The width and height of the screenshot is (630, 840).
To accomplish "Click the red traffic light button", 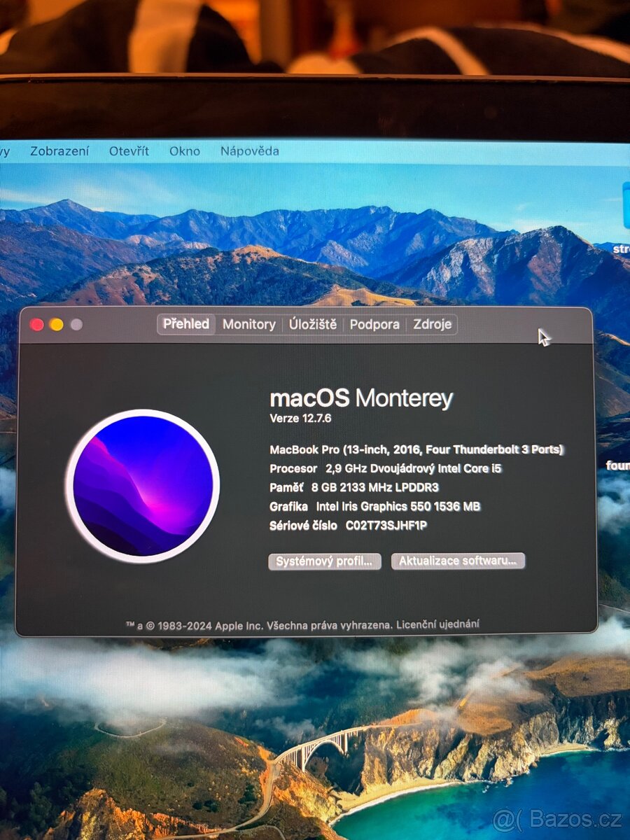I will [x=35, y=324].
